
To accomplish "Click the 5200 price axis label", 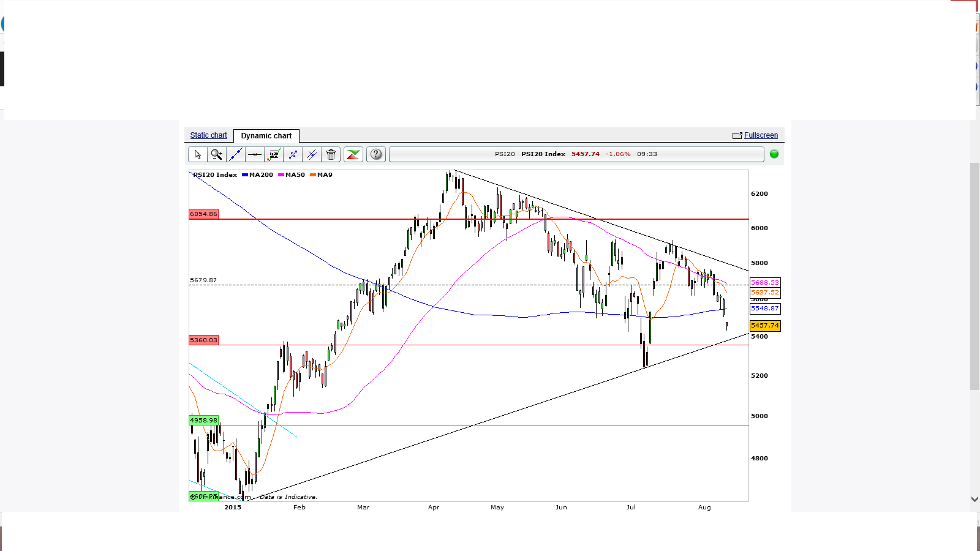I will click(x=759, y=376).
